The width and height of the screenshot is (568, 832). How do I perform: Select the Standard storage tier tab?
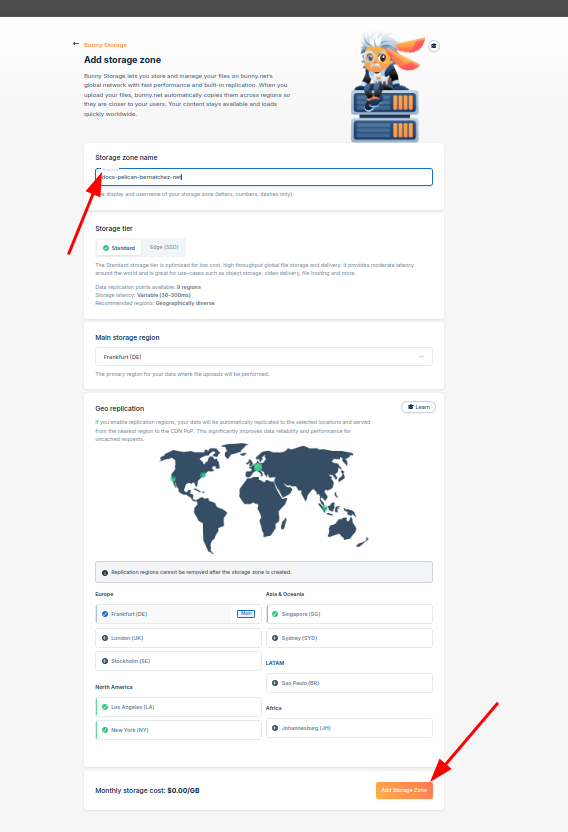119,248
